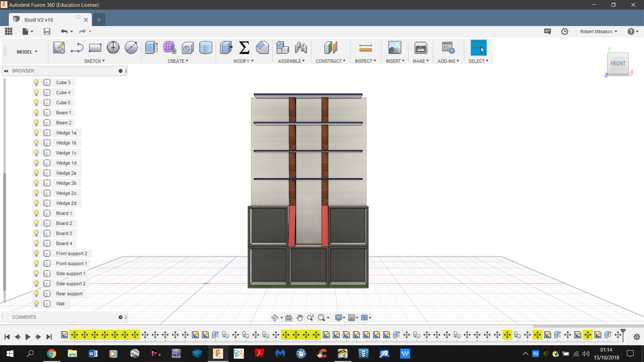Select the Joint tool icon
Image resolution: width=644 pixels, height=362 pixels.
[301, 48]
